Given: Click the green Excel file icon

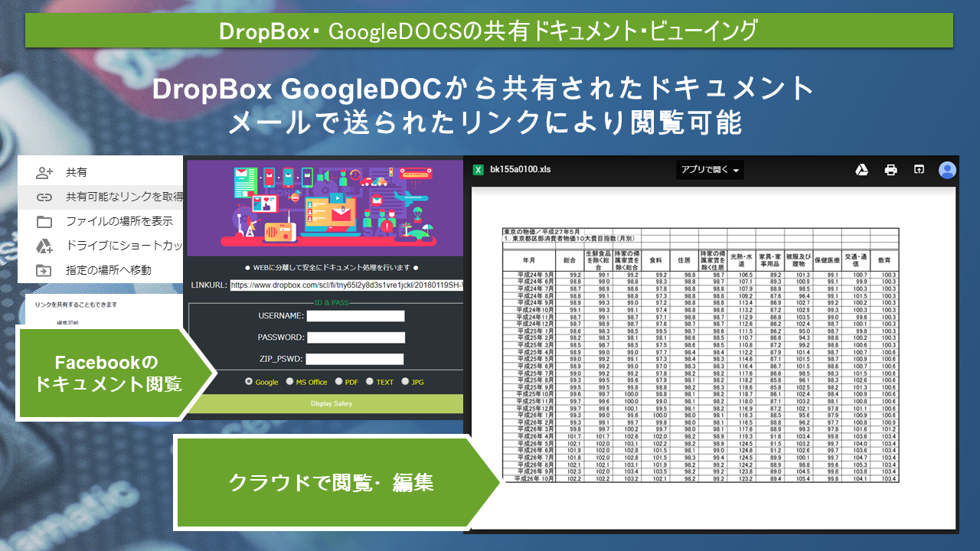Looking at the screenshot, I should 479,170.
